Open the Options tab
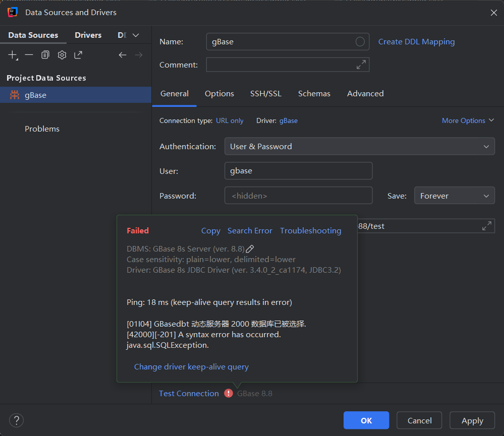504x436 pixels. (x=219, y=93)
